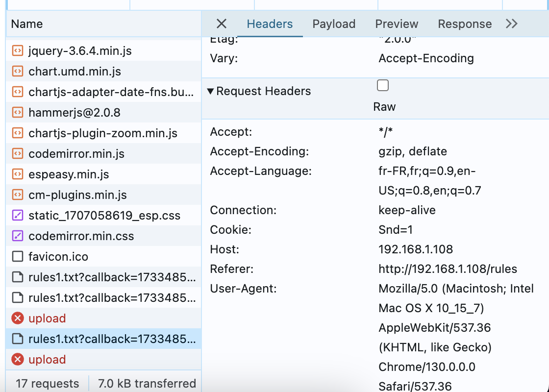Open the Preview tab
Screen dimensions: 549x392
[x=397, y=24]
